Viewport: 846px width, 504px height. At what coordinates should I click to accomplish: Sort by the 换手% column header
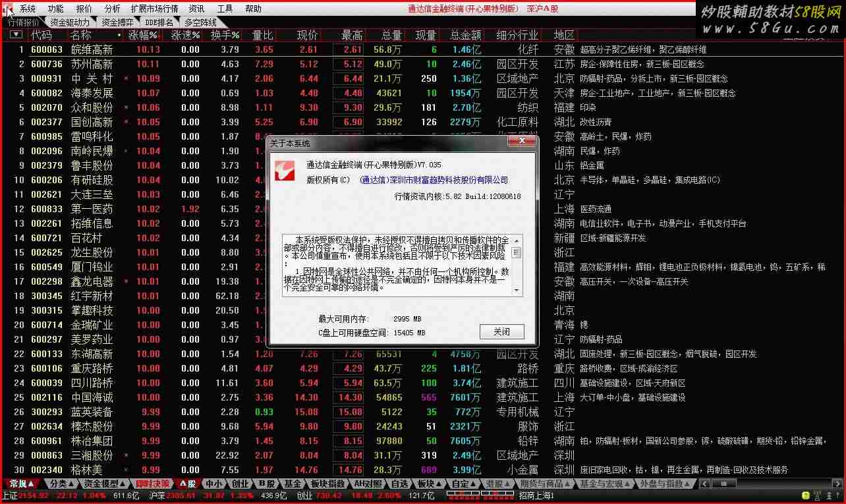click(225, 35)
